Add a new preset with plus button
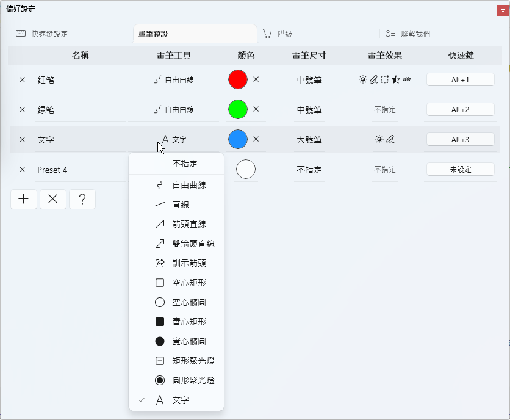 [23, 199]
